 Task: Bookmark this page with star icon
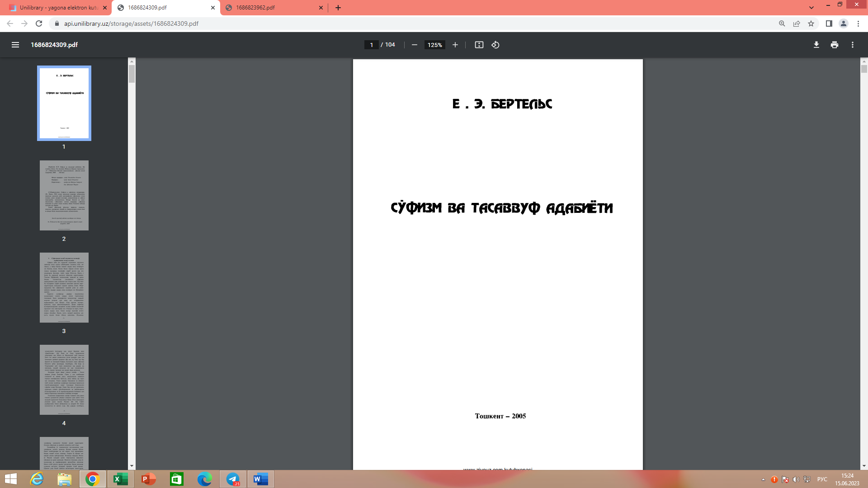coord(811,23)
